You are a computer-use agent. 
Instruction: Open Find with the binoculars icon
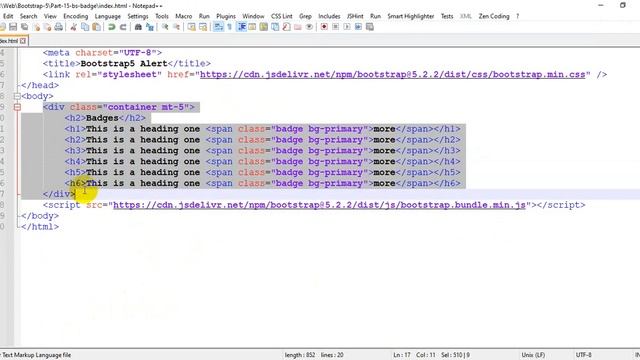click(x=138, y=27)
